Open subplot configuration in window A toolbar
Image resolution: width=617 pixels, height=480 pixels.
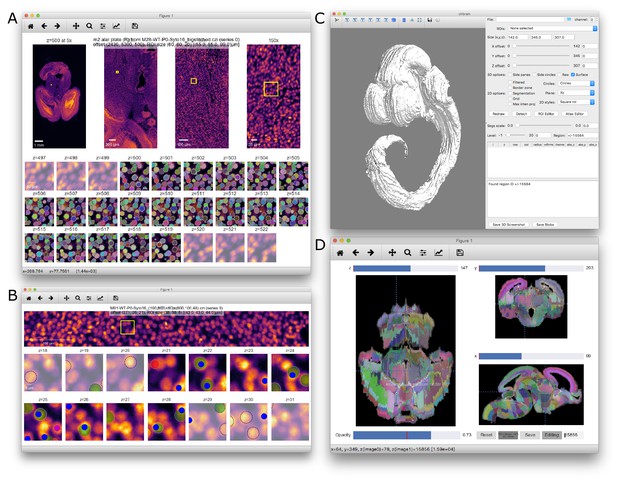(103, 26)
